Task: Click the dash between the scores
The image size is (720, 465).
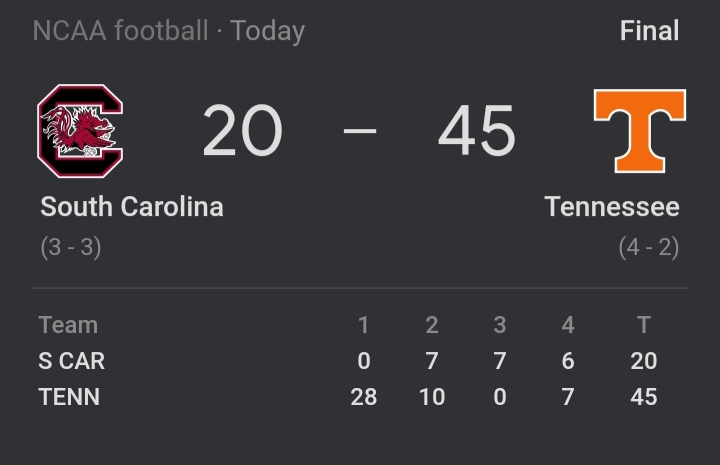Action: pos(360,131)
